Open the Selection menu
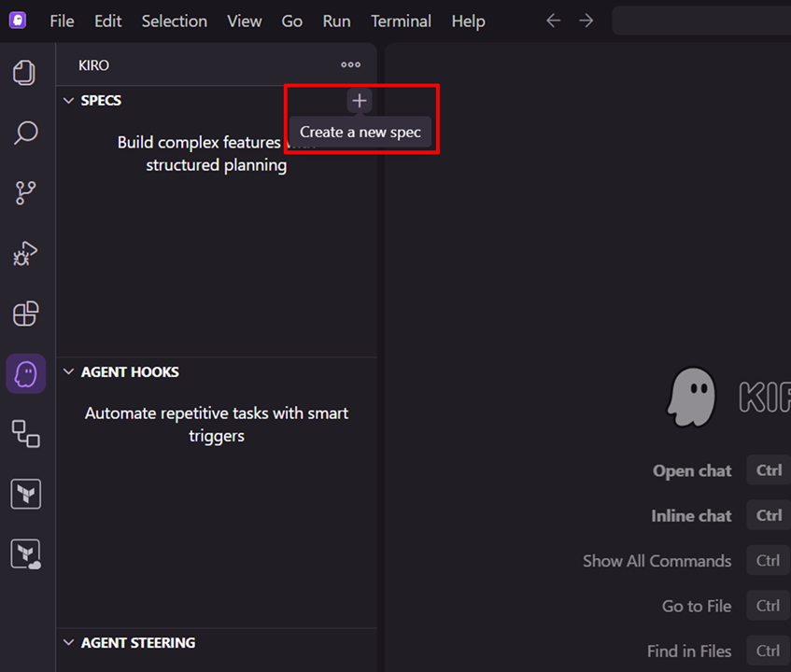 [174, 21]
